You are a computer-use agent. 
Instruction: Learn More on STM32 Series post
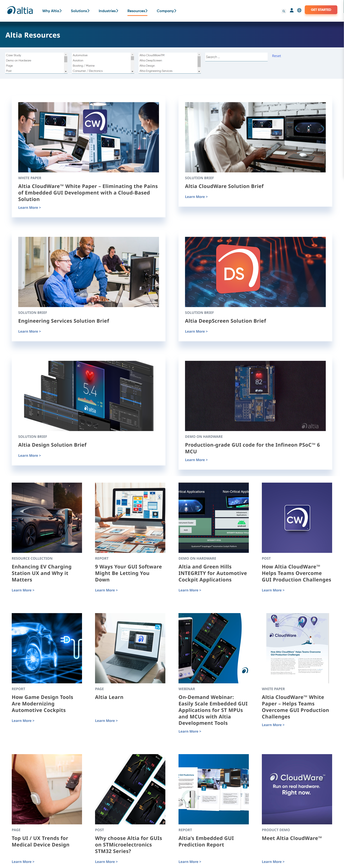(x=106, y=862)
